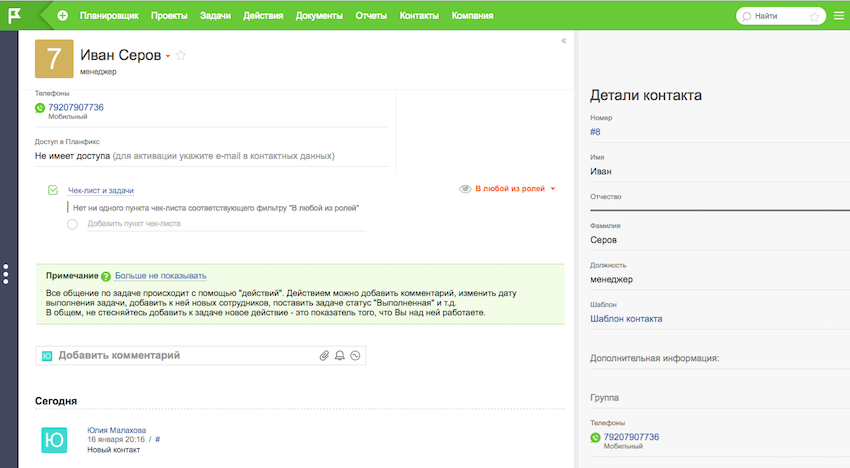The image size is (850, 468).
Task: Expand dropdown arrow next to Иван Серов
Action: click(168, 57)
